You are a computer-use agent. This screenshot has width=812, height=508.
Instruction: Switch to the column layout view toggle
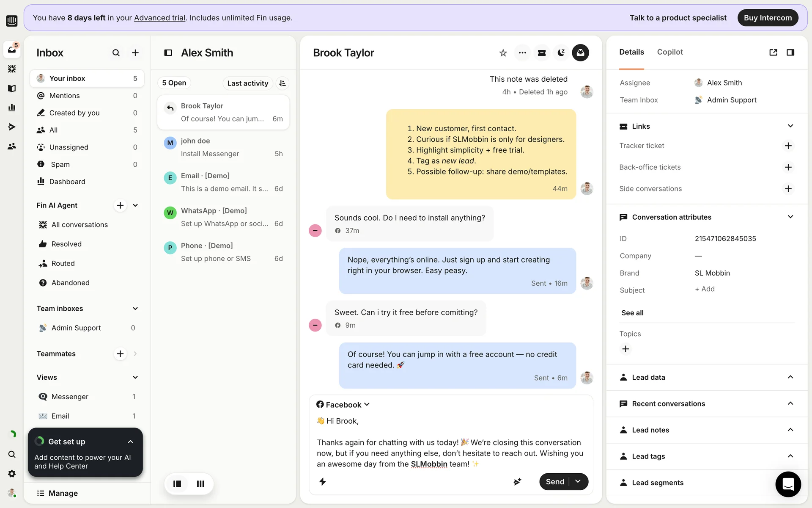tap(200, 483)
